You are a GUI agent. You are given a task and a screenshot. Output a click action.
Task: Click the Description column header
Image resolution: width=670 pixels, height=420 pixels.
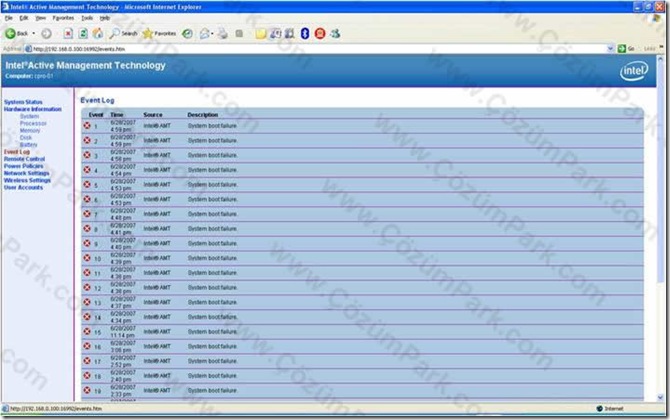coord(203,115)
